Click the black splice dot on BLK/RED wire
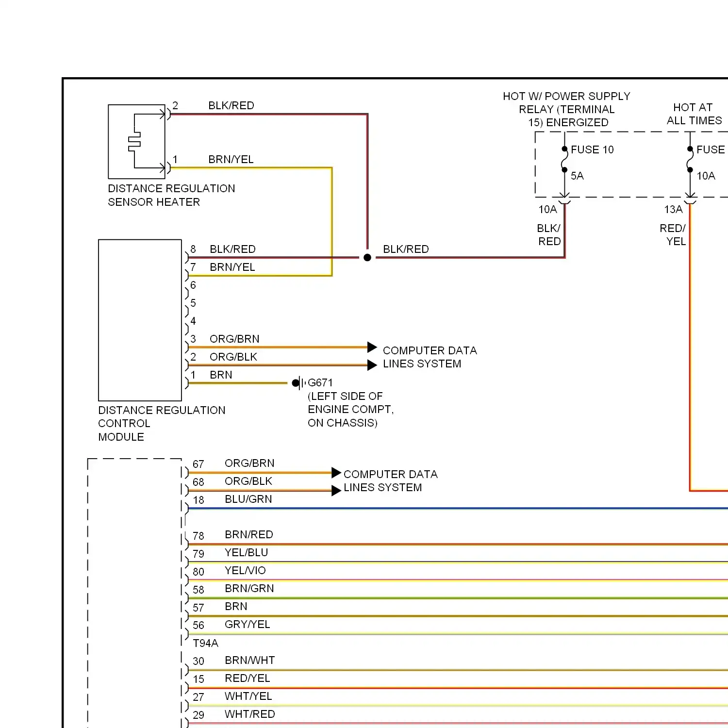 click(x=367, y=258)
